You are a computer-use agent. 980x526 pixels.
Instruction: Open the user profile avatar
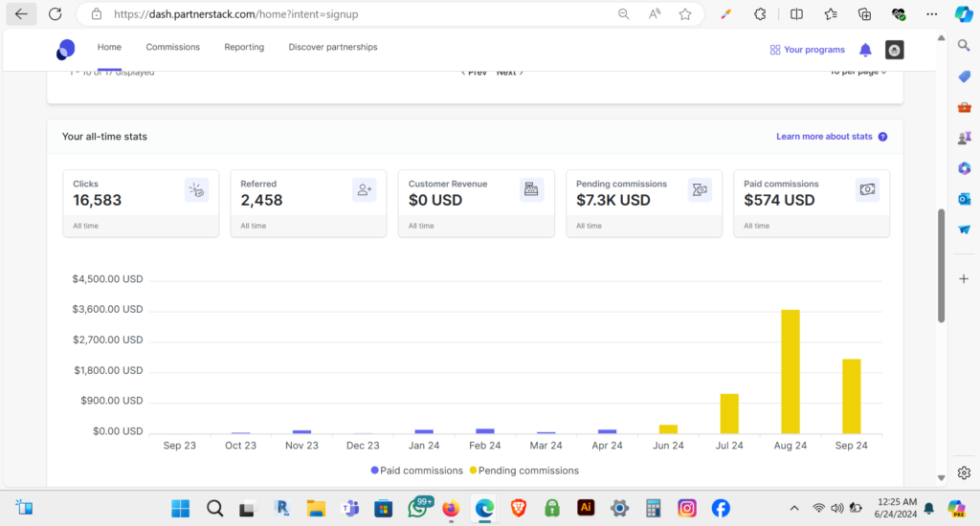[x=894, y=50]
